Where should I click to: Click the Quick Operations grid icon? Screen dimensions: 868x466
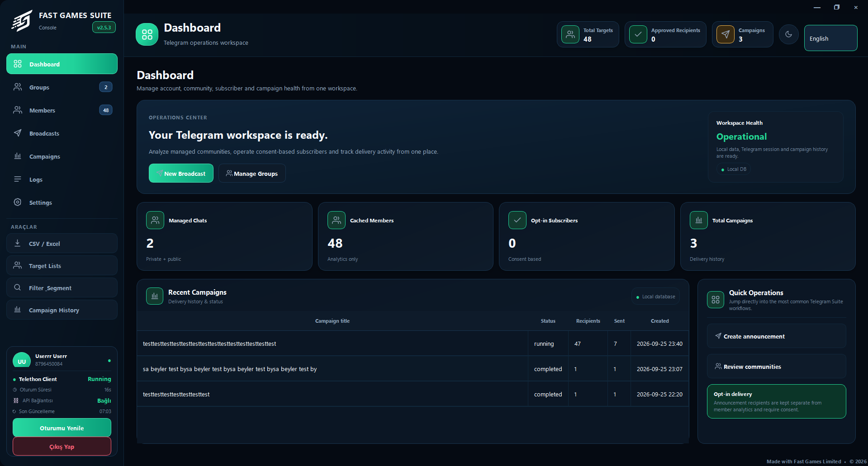[716, 300]
